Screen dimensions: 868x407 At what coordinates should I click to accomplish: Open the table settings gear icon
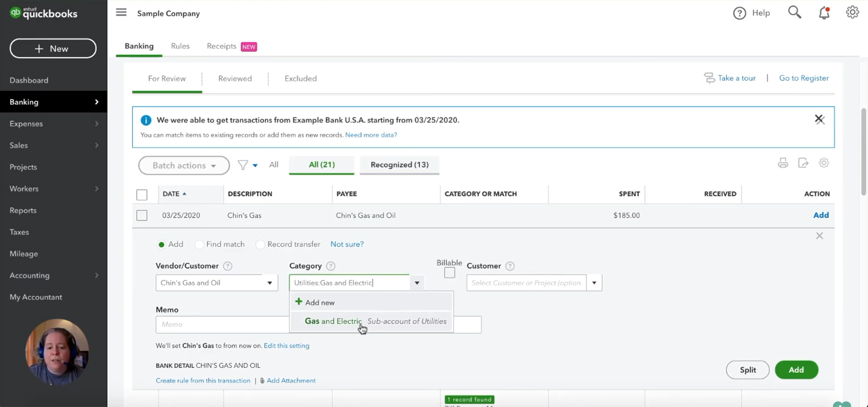tap(824, 163)
